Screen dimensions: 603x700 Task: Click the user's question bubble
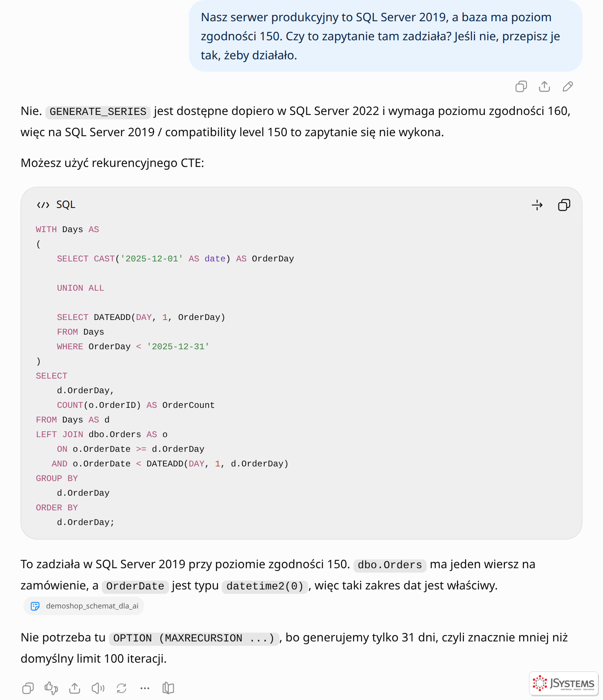pos(386,36)
